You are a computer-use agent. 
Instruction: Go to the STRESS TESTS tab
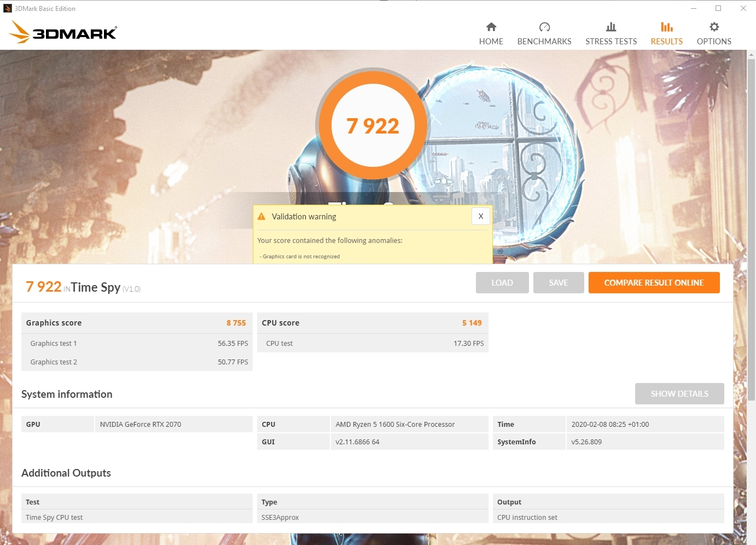point(611,33)
